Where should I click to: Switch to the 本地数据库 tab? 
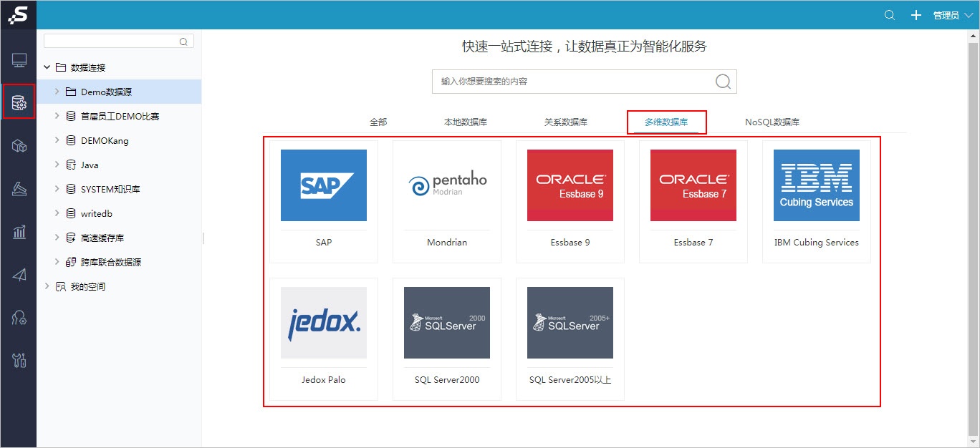[466, 122]
